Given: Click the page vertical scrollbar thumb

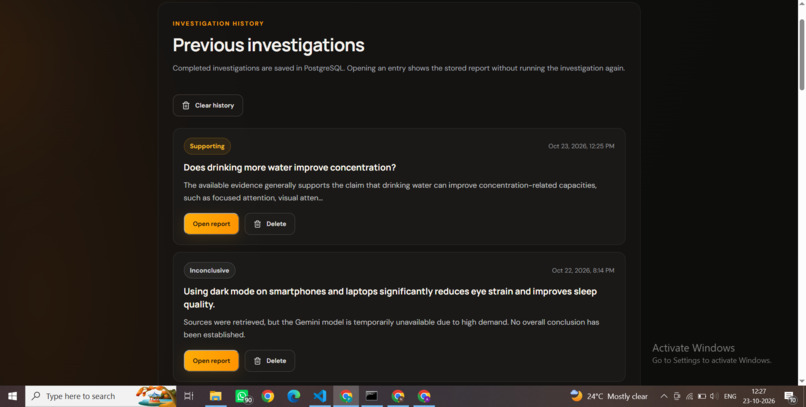Looking at the screenshot, I should [x=801, y=55].
